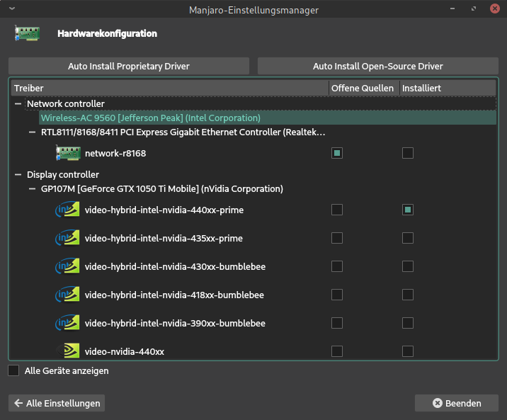
Task: Click the network-r8168 card icon
Action: pyautogui.click(x=68, y=153)
